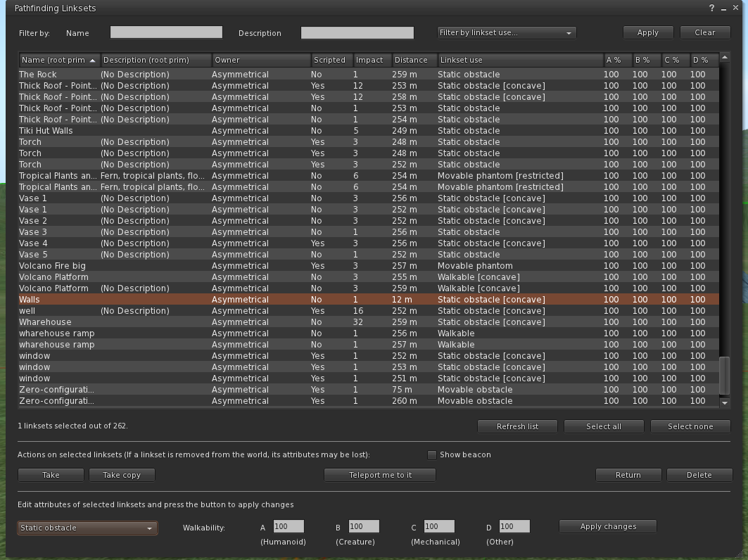Sort by the Scripted column header
Screen dimensions: 748x560
[332, 60]
